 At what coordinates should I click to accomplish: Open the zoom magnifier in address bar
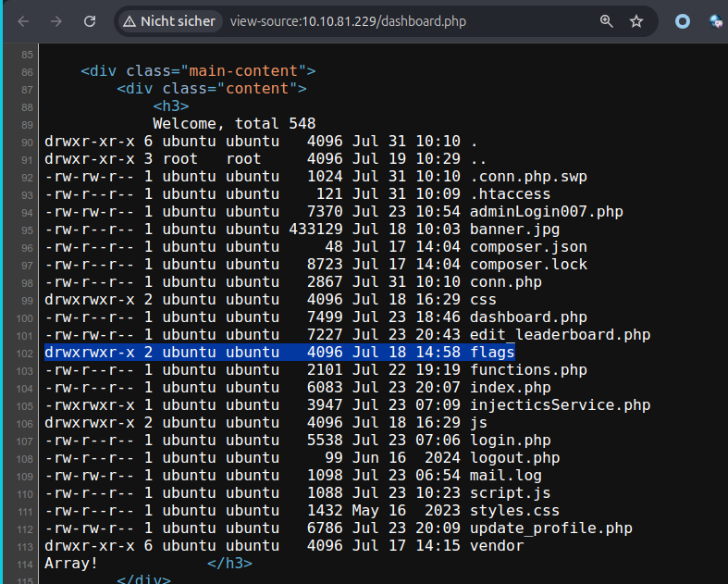click(606, 20)
